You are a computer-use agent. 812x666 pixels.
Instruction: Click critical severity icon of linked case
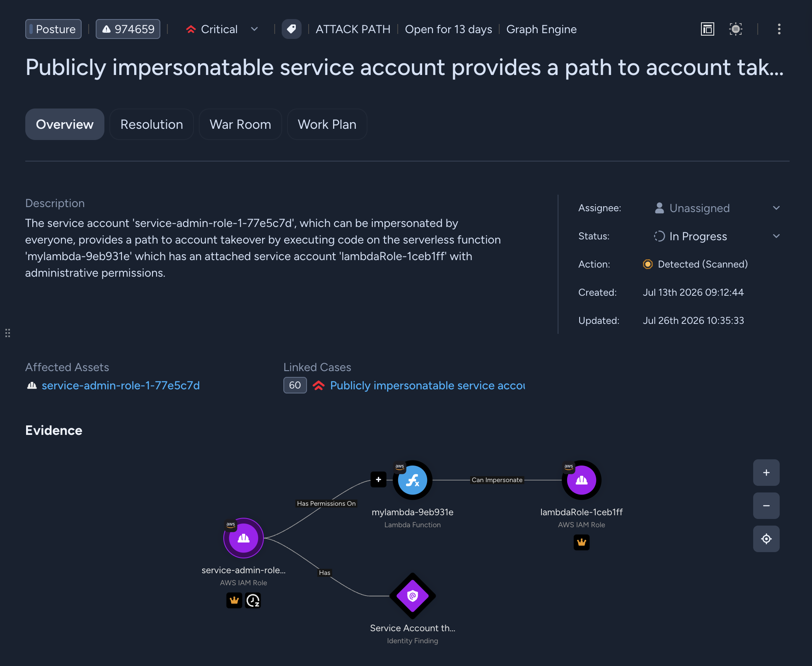[319, 386]
